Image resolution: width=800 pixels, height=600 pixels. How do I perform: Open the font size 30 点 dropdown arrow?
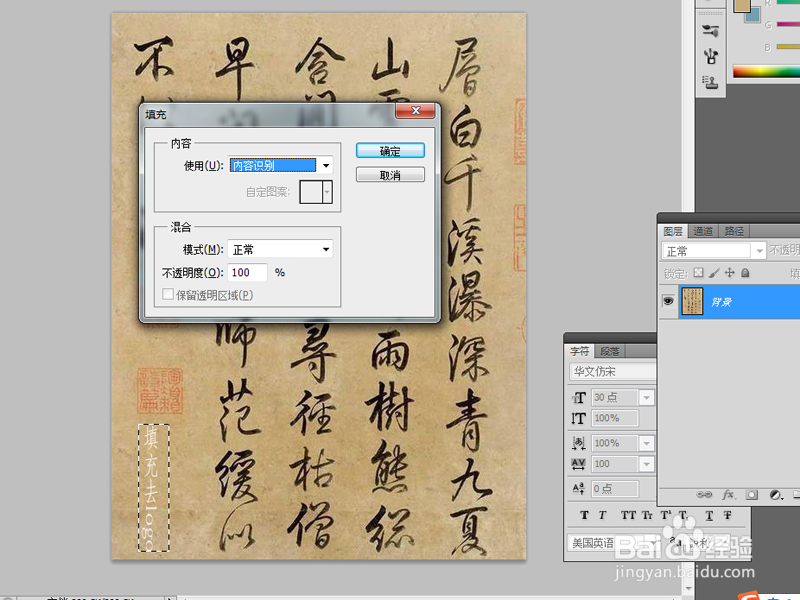point(646,397)
